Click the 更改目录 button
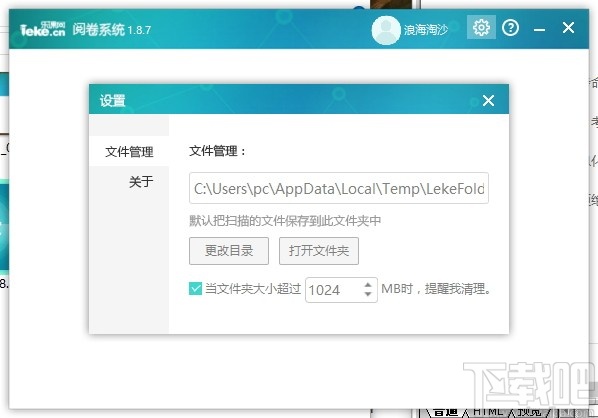 [229, 251]
